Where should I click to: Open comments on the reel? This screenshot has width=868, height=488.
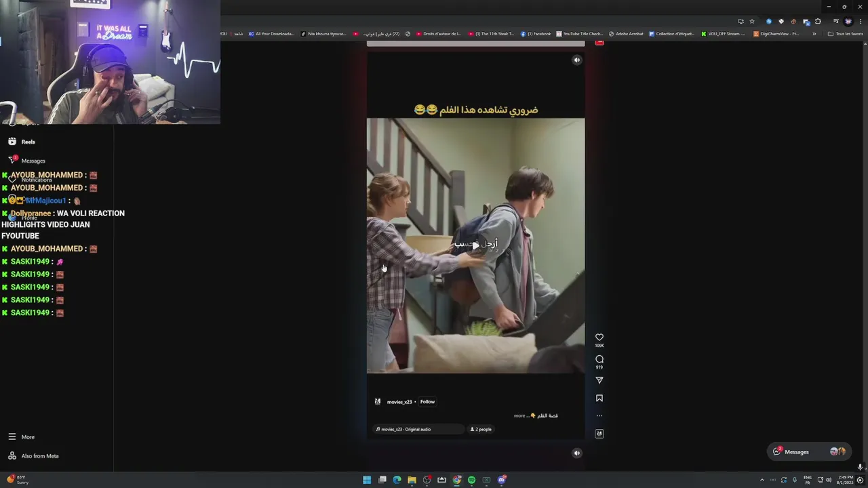[599, 359]
